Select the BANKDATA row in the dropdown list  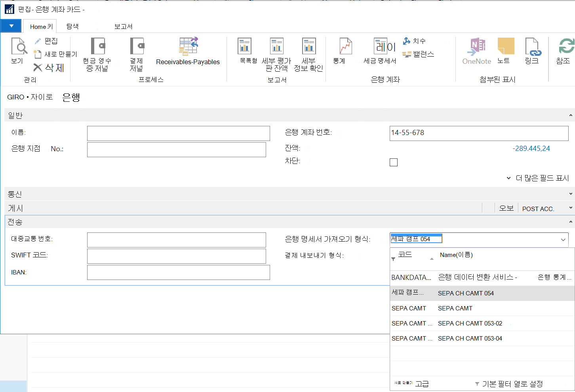482,278
